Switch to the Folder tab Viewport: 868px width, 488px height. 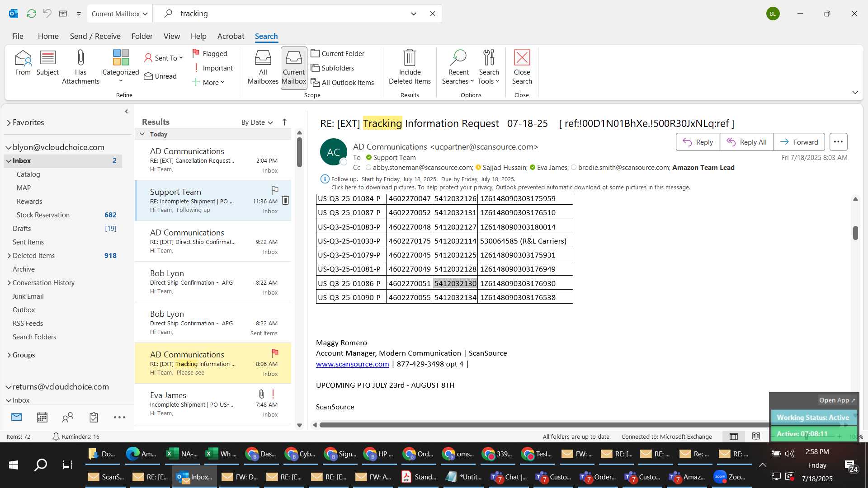coord(142,36)
